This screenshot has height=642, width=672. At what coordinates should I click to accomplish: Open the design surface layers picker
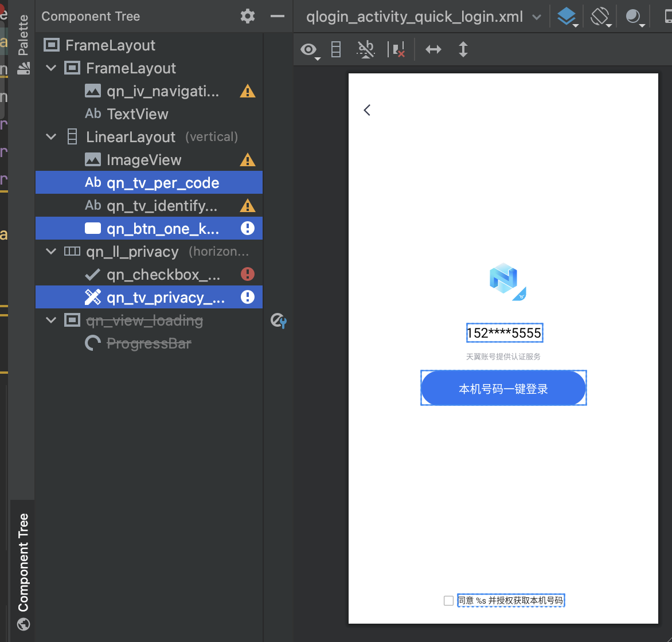coord(566,17)
